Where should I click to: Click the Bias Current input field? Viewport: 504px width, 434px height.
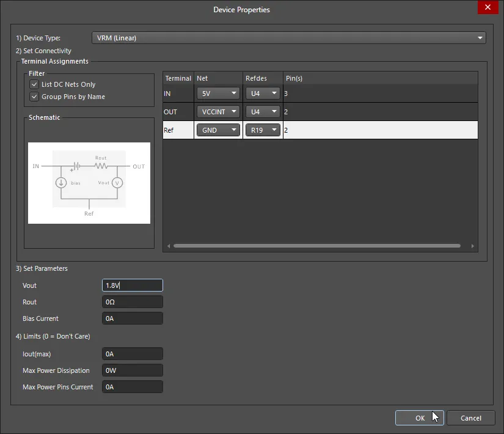click(x=133, y=318)
